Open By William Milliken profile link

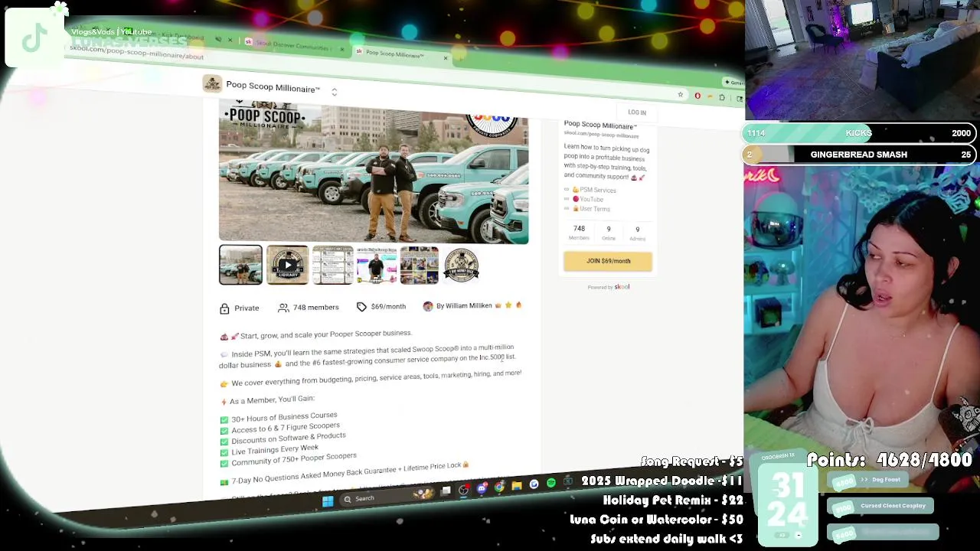[464, 305]
